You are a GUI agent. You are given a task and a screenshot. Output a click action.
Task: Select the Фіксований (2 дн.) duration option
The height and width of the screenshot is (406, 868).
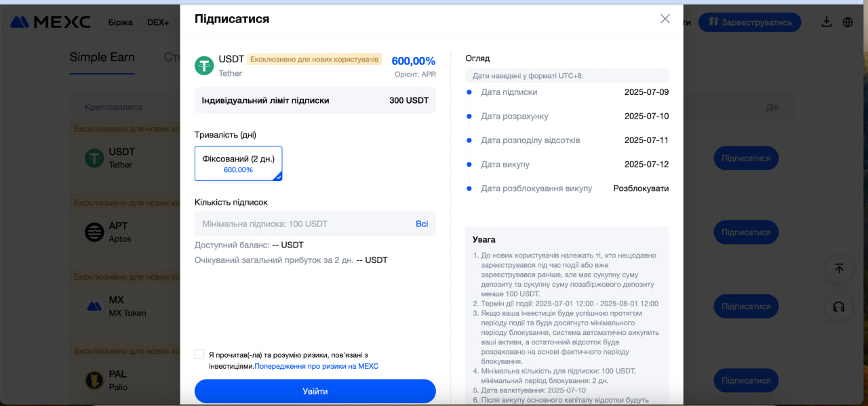point(239,163)
